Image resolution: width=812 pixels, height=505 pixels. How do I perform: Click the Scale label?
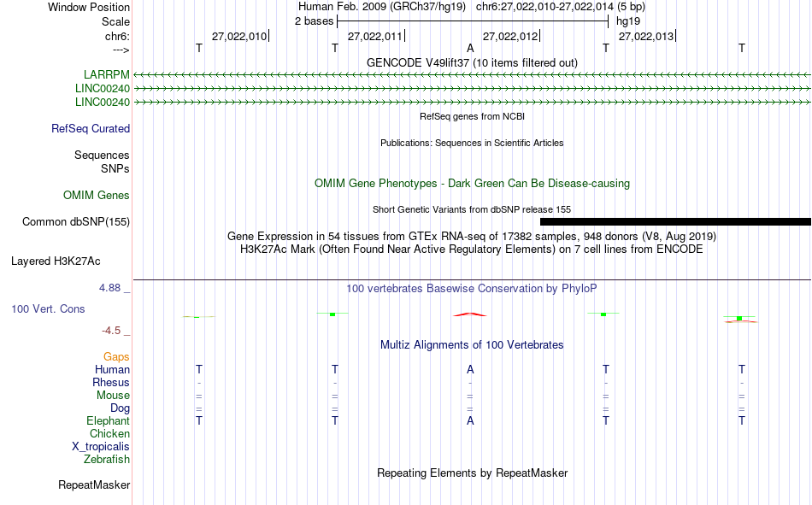116,21
